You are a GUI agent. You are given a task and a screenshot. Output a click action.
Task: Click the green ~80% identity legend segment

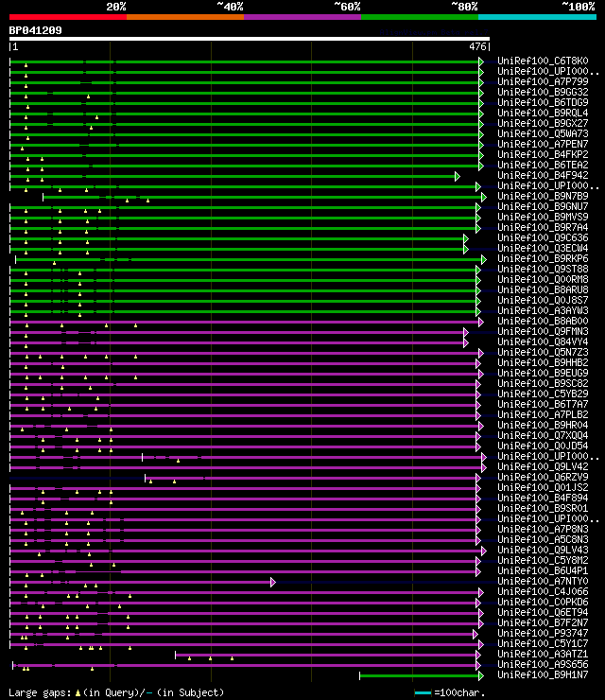[420, 17]
